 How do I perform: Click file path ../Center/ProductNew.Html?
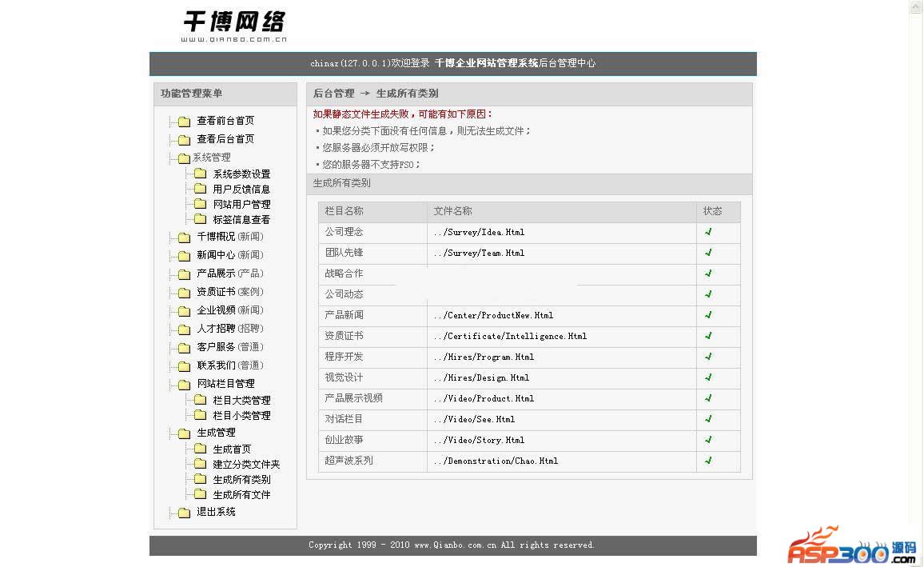pos(493,315)
